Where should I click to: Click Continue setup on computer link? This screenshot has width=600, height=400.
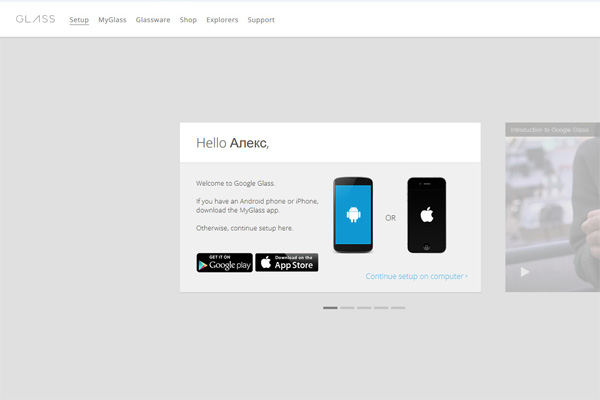point(416,276)
